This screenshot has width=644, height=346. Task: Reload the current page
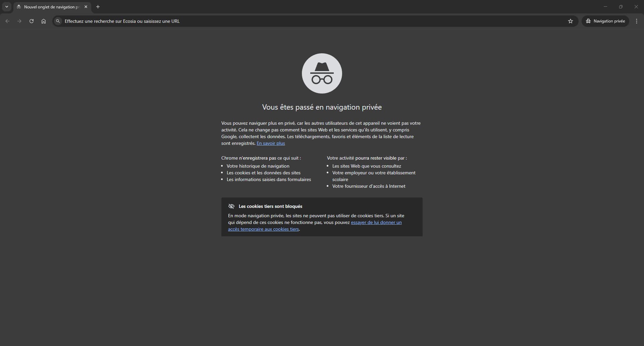[32, 21]
